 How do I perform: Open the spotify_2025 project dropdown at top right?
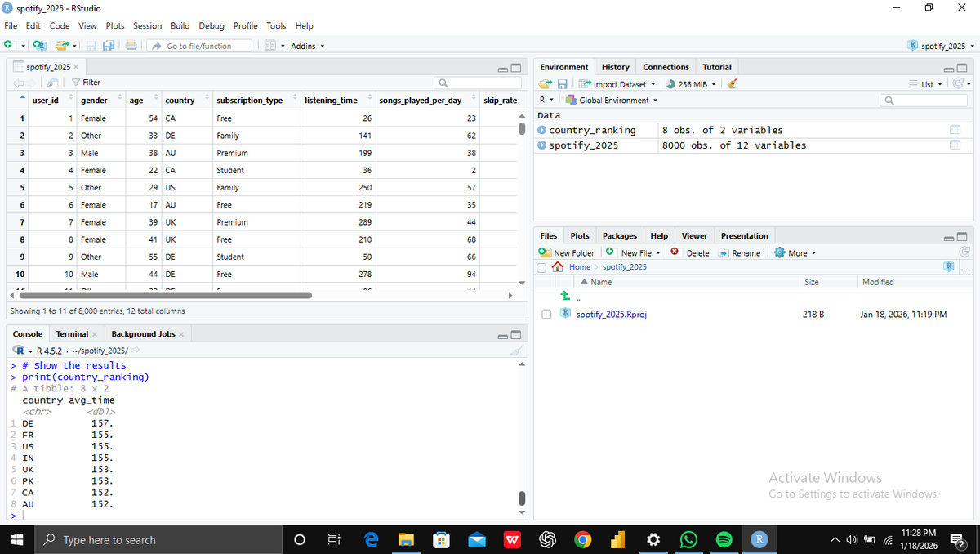[x=942, y=46]
